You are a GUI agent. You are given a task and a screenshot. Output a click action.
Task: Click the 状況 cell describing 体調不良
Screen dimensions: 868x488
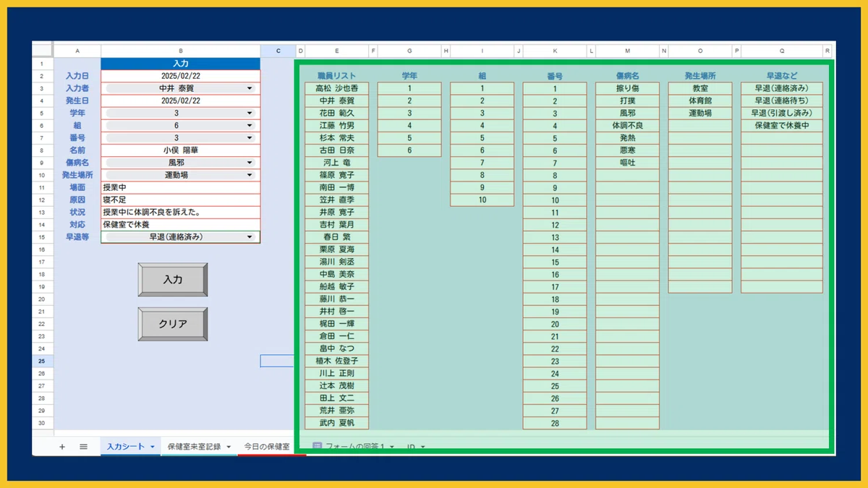(180, 212)
